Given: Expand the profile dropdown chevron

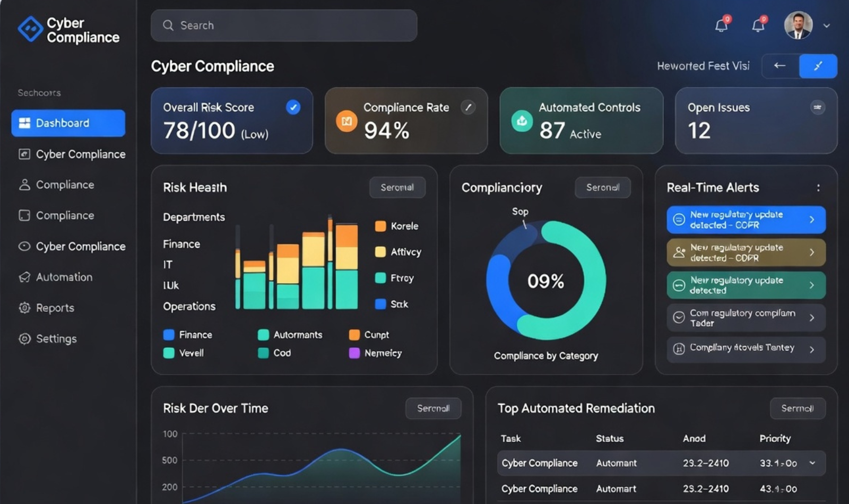Looking at the screenshot, I should tap(827, 25).
